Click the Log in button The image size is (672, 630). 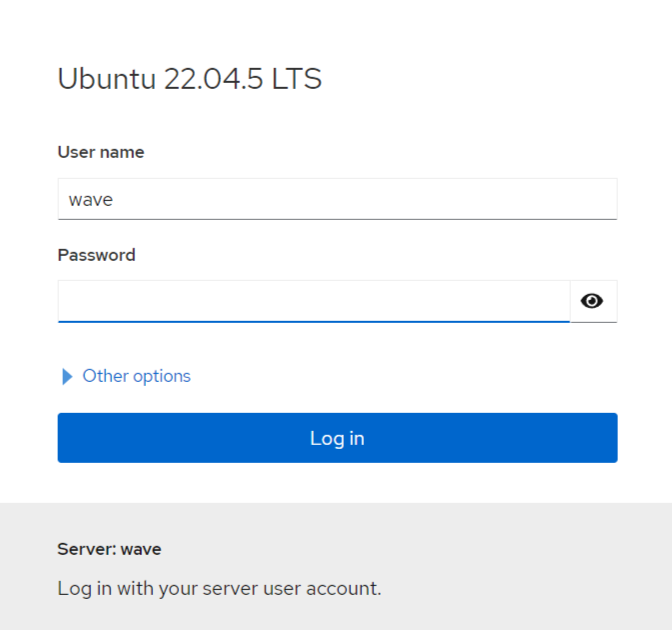coord(337,438)
